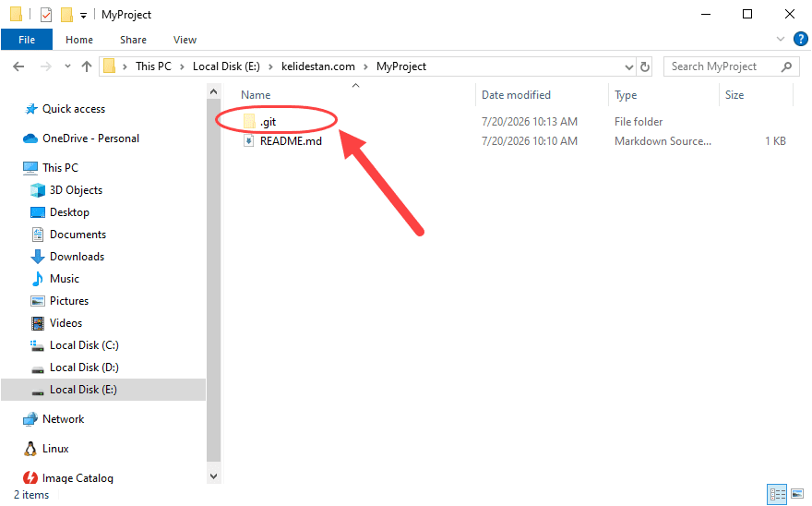Click the Search MyProject input field

[722, 66]
